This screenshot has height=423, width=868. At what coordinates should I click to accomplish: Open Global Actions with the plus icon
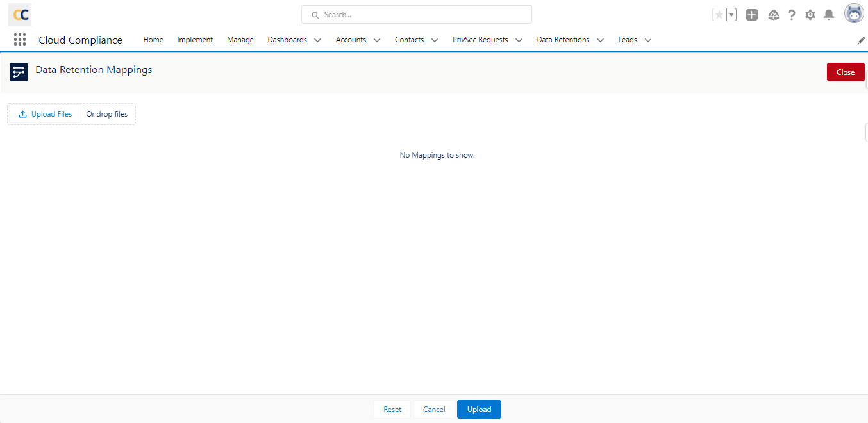point(751,14)
